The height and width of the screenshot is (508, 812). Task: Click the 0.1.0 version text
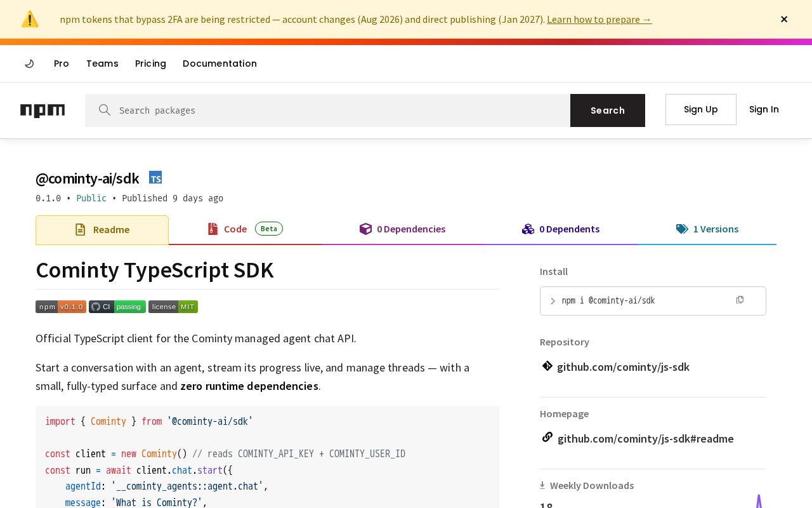click(x=48, y=198)
